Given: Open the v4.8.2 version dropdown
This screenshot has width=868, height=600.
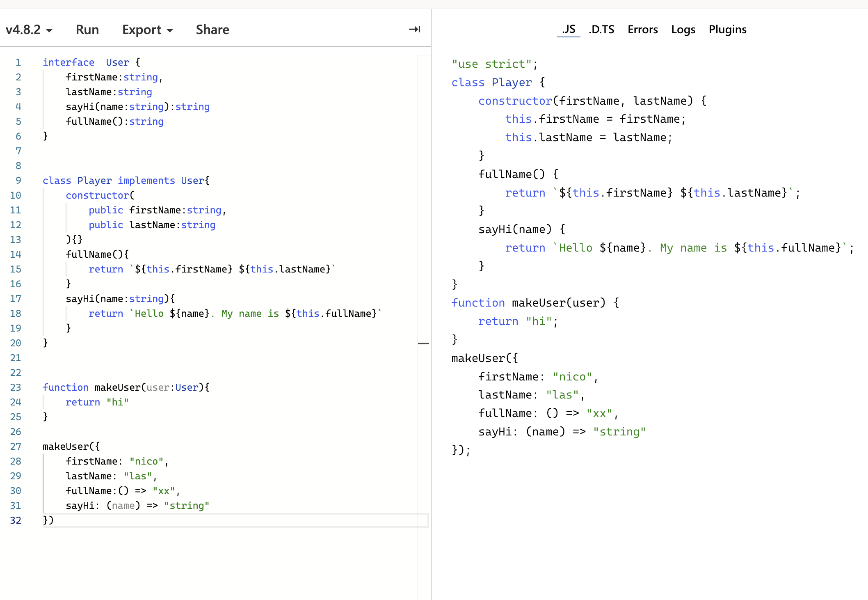Looking at the screenshot, I should click(x=29, y=30).
